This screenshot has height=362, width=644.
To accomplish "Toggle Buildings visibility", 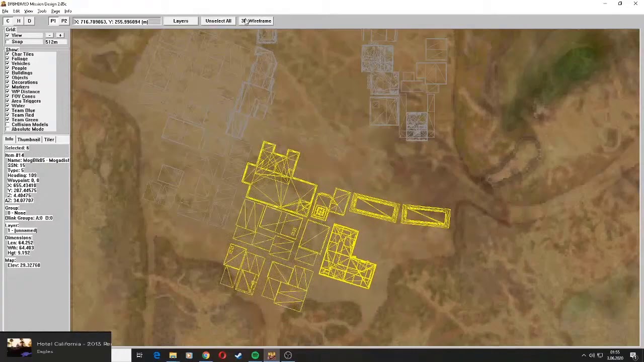I will click(8, 73).
